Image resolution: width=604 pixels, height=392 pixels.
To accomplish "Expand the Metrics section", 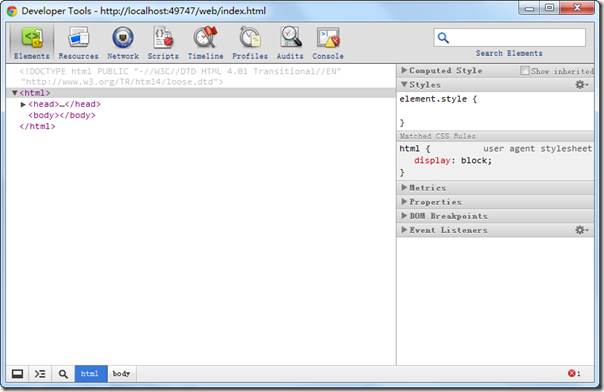I will (x=404, y=188).
